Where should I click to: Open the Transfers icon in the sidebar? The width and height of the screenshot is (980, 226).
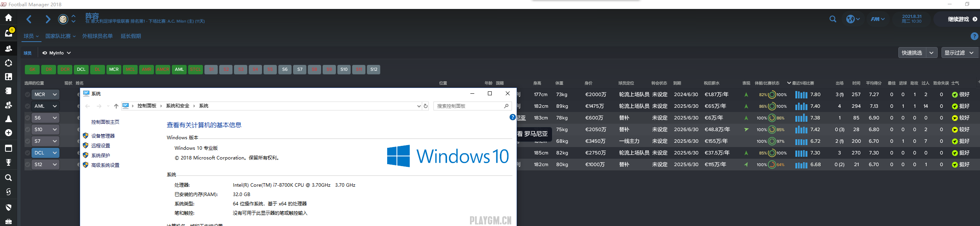tap(9, 192)
